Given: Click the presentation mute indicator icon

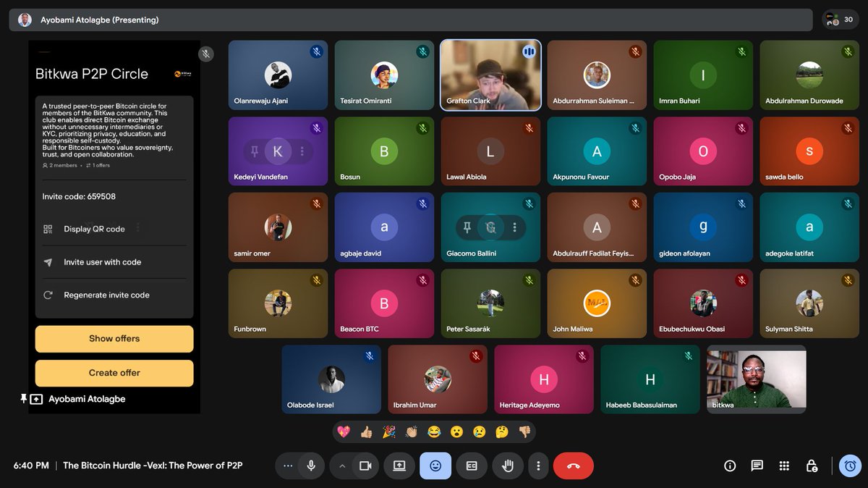Looking at the screenshot, I should [206, 54].
